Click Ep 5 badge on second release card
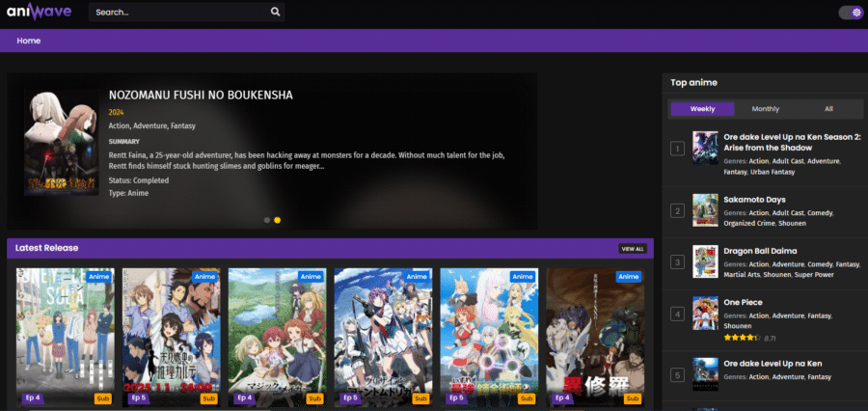868x411 pixels. point(138,397)
